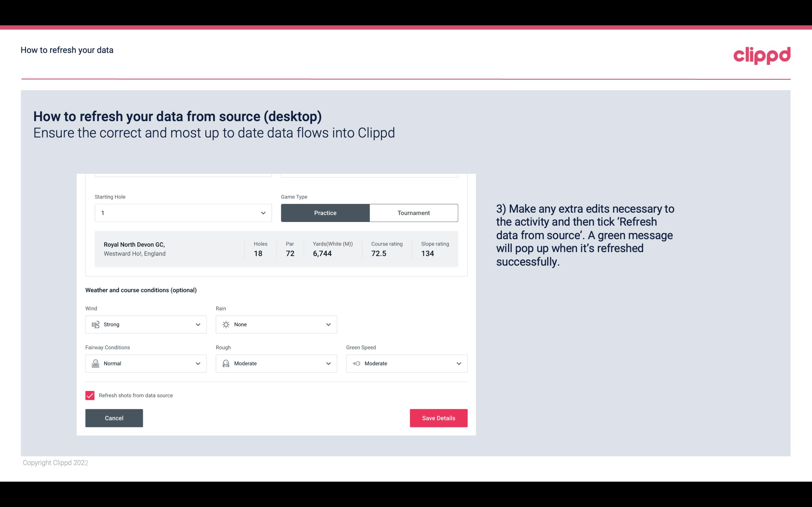This screenshot has width=812, height=507.
Task: Click the Cancel button
Action: (x=114, y=418)
